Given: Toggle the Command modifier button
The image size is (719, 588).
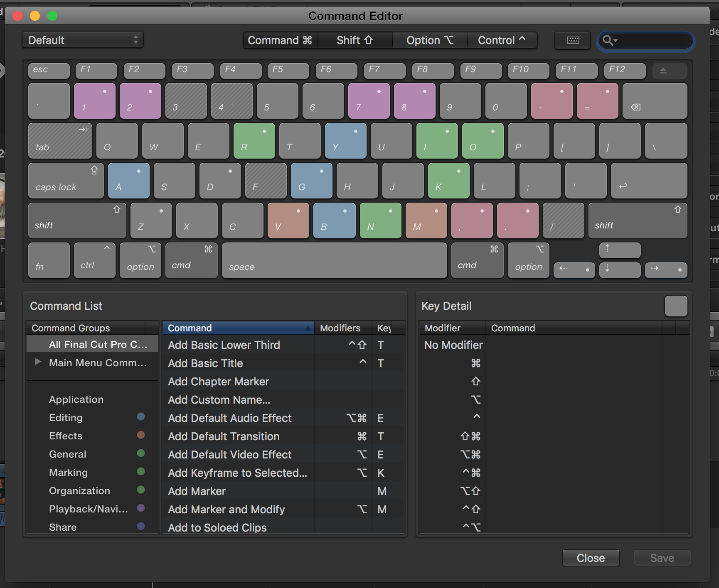Looking at the screenshot, I should [x=280, y=40].
